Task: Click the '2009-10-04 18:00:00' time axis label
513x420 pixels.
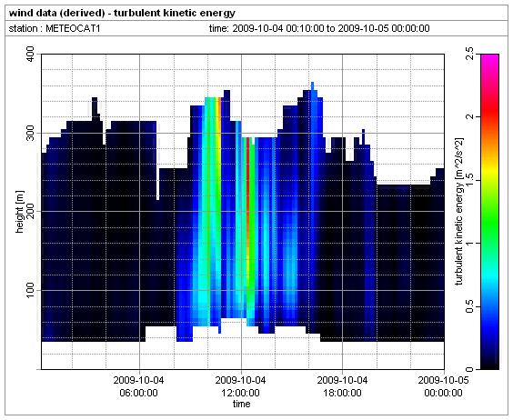Action: click(x=342, y=386)
